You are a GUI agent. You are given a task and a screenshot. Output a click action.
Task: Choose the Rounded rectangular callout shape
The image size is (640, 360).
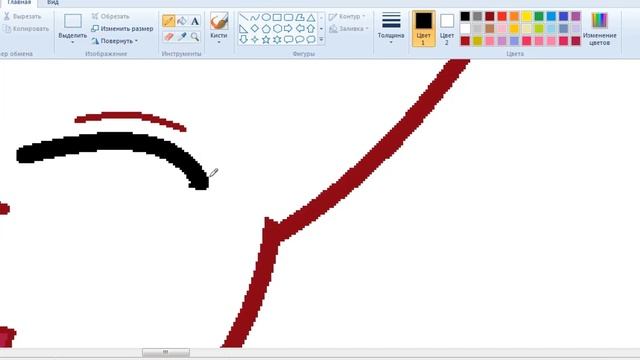[x=289, y=40]
